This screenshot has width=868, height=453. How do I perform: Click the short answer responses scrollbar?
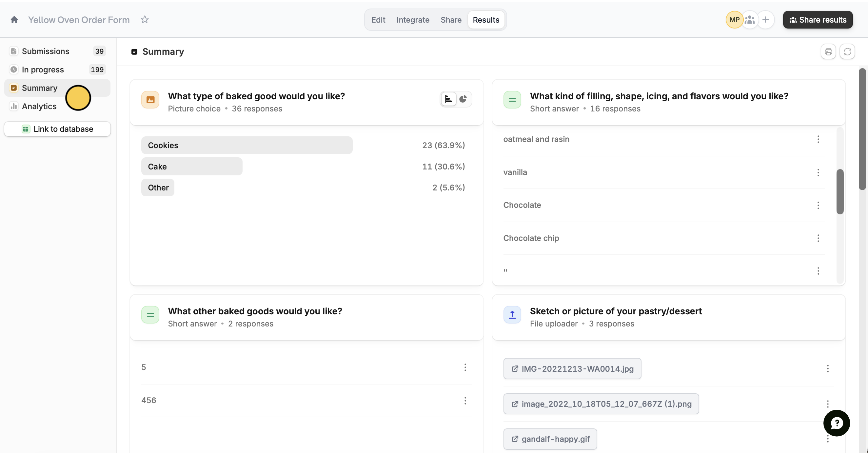click(x=840, y=191)
